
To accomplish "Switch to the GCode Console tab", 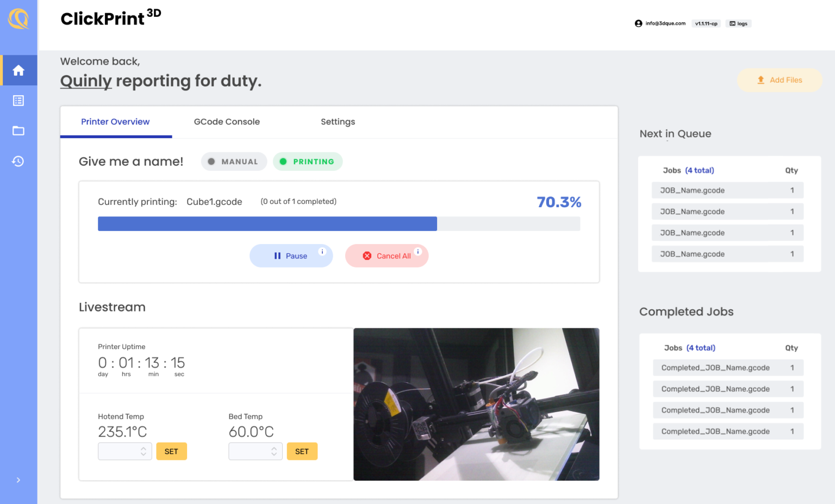I will tap(227, 122).
